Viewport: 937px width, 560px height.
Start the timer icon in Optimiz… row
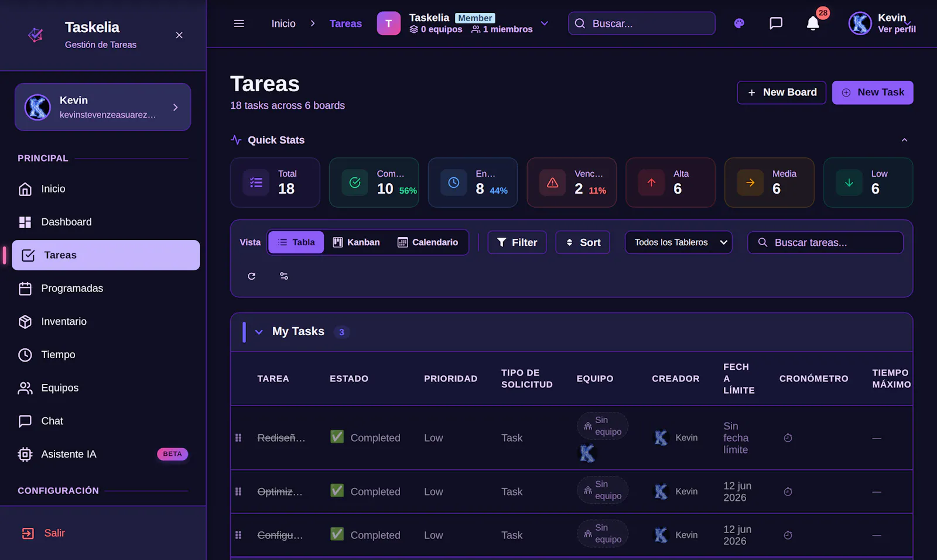pyautogui.click(x=788, y=492)
